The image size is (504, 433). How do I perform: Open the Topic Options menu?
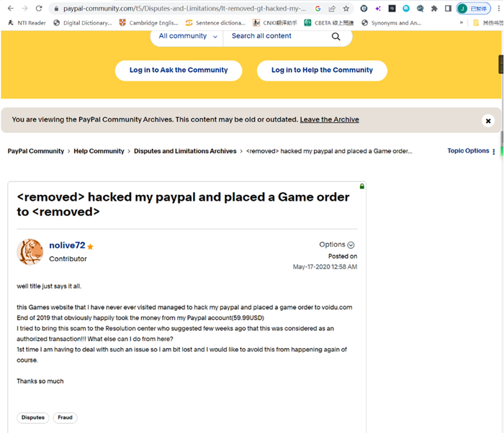468,151
